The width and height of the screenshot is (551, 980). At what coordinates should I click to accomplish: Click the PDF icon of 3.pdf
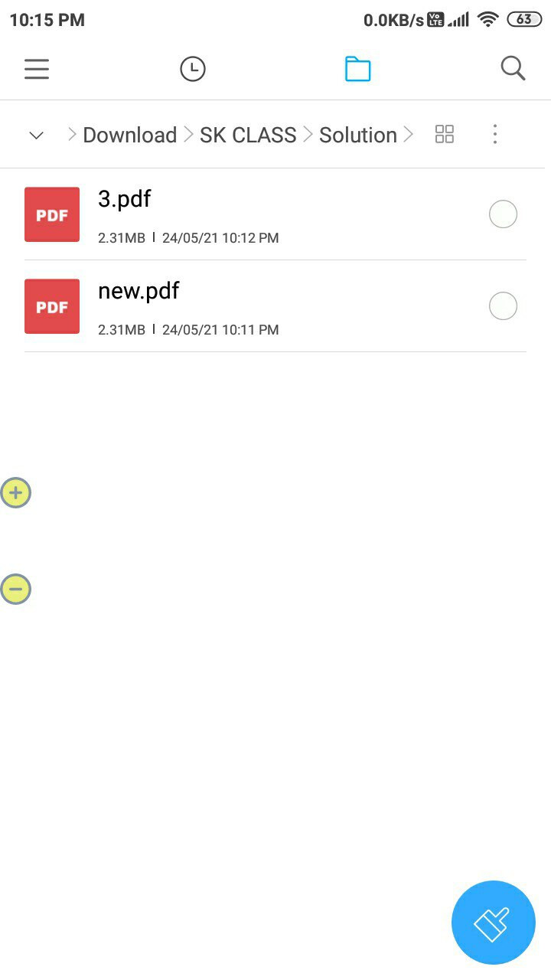[x=52, y=214]
